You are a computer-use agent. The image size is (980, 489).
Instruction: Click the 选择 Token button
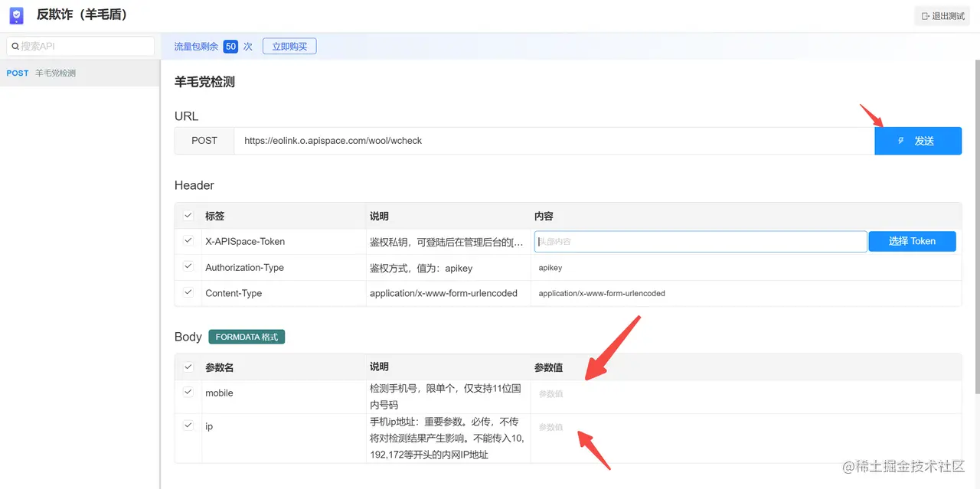tap(912, 241)
